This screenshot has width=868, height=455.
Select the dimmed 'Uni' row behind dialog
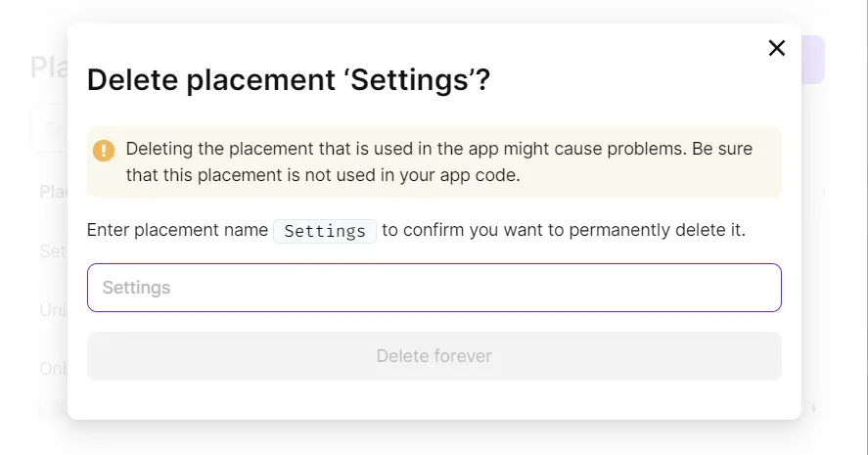coord(52,309)
